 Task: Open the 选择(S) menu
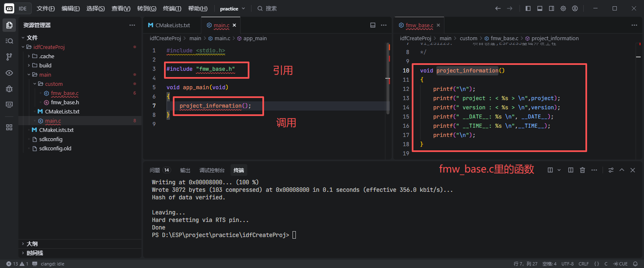[x=96, y=8]
